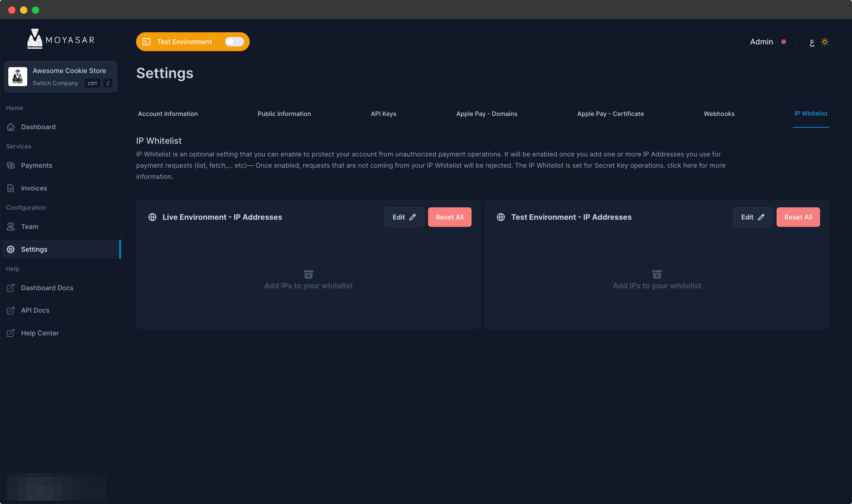The height and width of the screenshot is (504, 852).
Task: Open the Apple Pay - Domains tab
Action: point(487,114)
